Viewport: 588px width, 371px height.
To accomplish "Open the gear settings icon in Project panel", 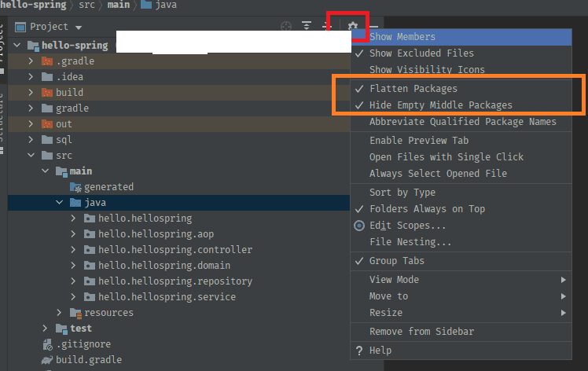I will [x=352, y=26].
